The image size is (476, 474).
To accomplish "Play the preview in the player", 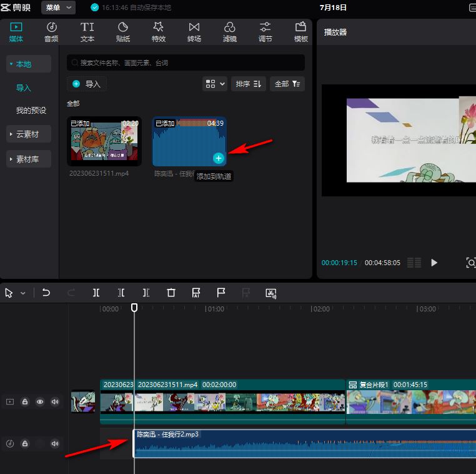I will [434, 263].
